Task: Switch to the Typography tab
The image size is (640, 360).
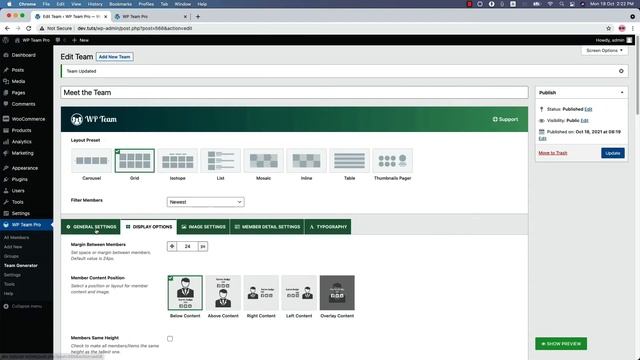Action: coord(328,227)
